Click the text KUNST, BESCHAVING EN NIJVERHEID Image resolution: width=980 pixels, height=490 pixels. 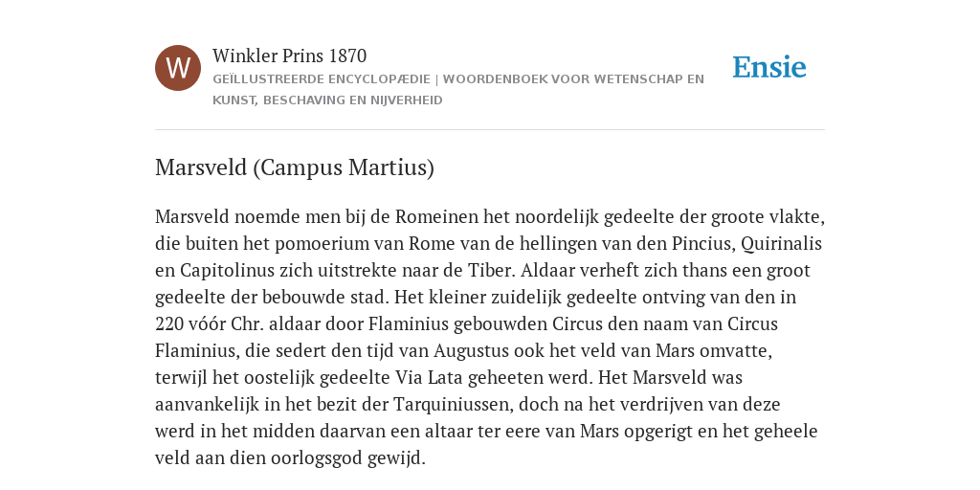click(x=327, y=100)
